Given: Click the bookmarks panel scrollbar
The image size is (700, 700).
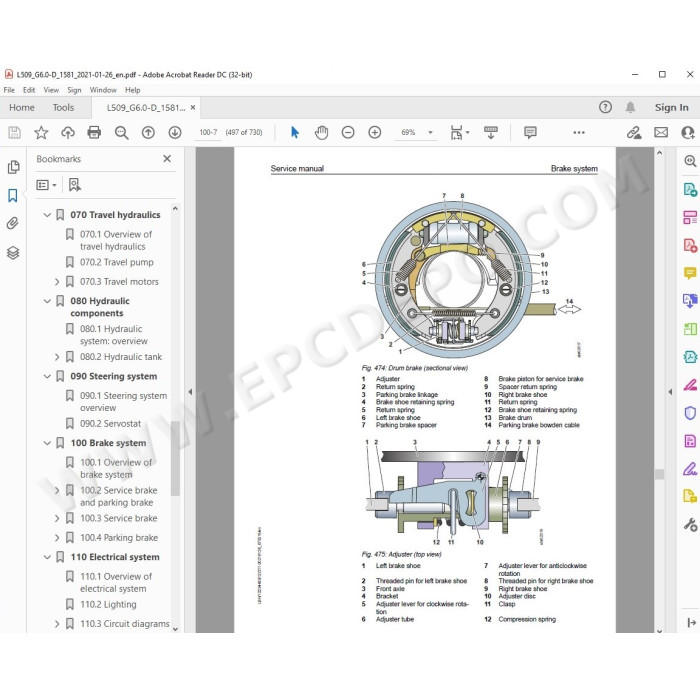Looking at the screenshot, I should (175, 458).
